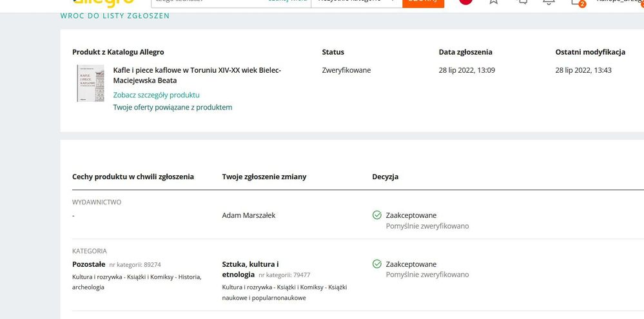Click the WYDAWNICTWO row label
The height and width of the screenshot is (319, 644).
pyautogui.click(x=97, y=202)
